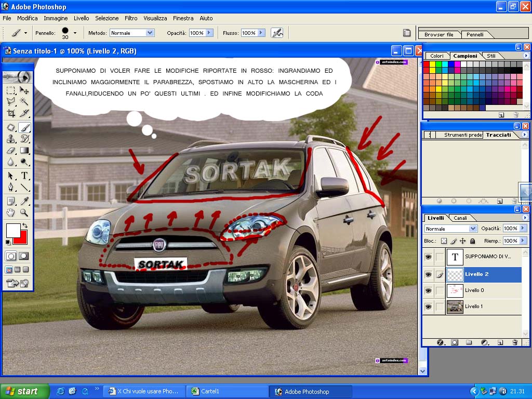Click the Windows start button
The image size is (532, 399).
24,391
